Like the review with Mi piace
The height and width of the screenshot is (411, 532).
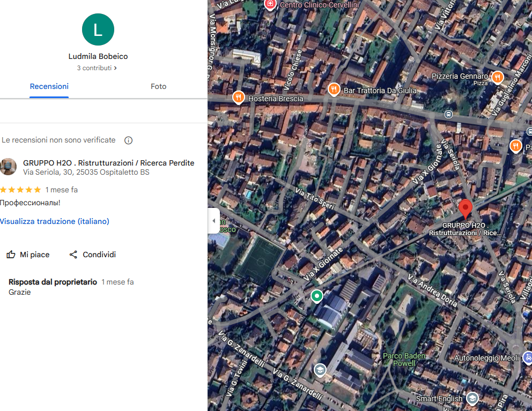[x=28, y=255]
